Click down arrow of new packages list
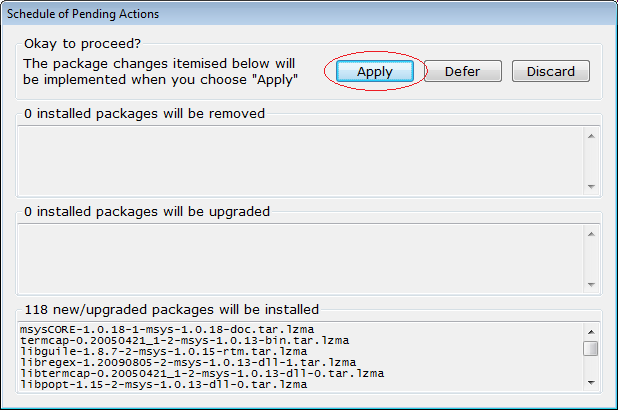Viewport: 618px width, 410px height. [591, 382]
